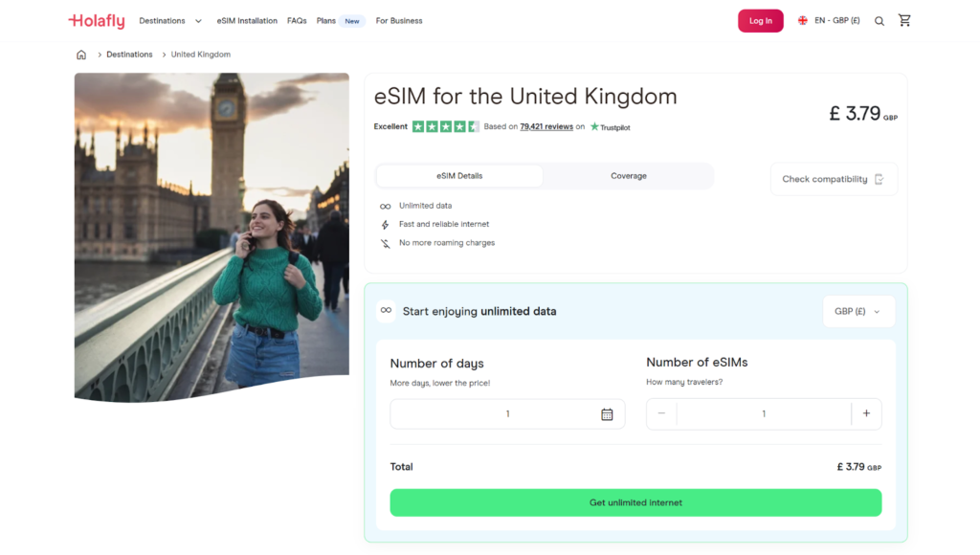
Task: Open the Plans menu item
Action: (325, 20)
